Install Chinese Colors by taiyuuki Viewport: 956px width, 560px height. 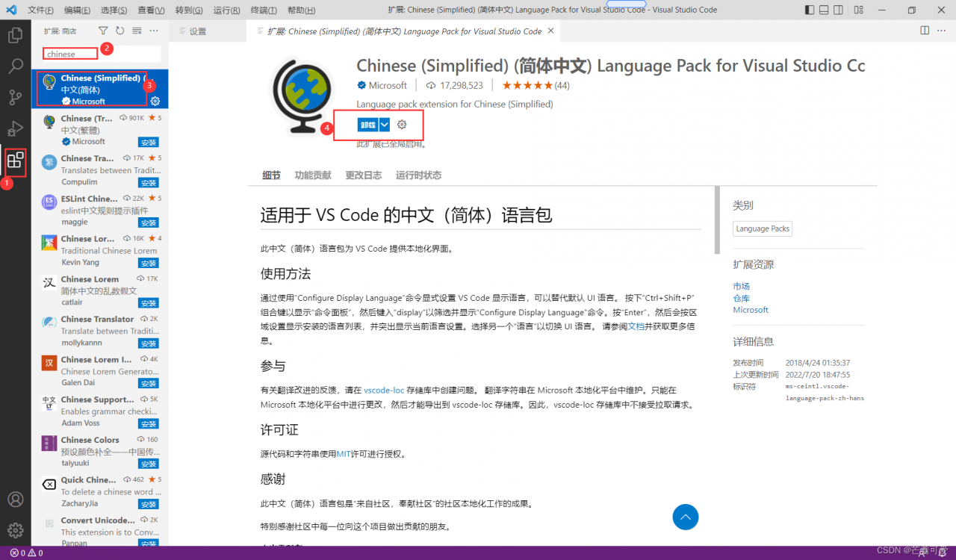click(149, 464)
